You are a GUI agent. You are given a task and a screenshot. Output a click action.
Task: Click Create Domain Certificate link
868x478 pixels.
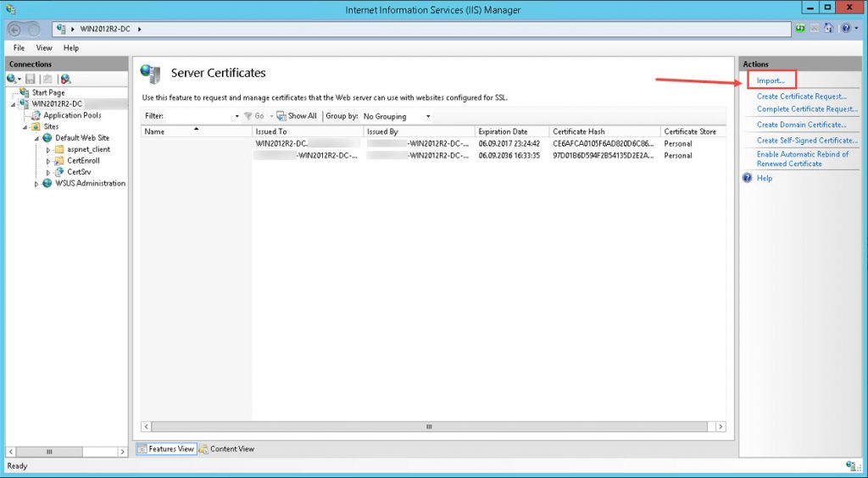pos(802,125)
